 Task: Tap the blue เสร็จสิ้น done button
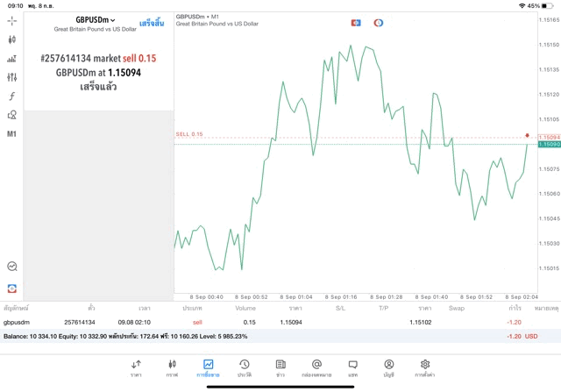[x=152, y=24]
